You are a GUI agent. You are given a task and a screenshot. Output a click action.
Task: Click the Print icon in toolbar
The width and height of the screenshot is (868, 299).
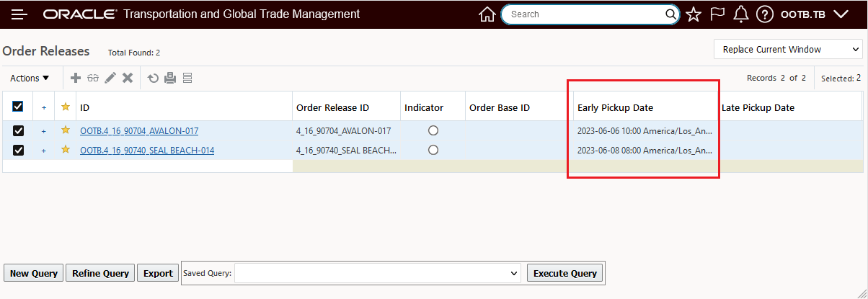[170, 78]
